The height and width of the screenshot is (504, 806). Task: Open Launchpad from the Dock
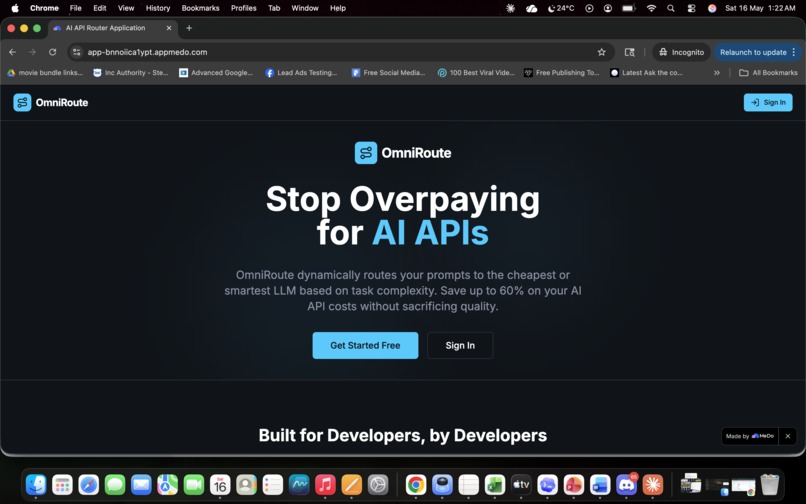[x=62, y=484]
